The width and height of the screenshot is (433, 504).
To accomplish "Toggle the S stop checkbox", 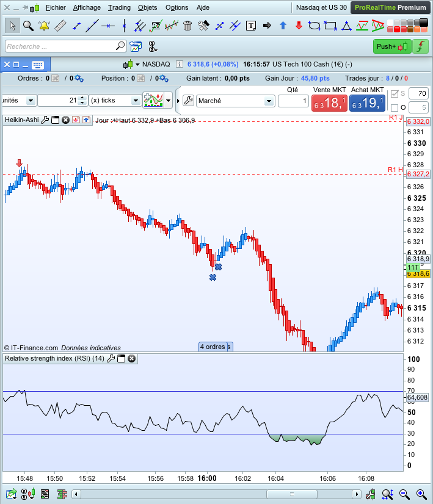I will coord(395,94).
